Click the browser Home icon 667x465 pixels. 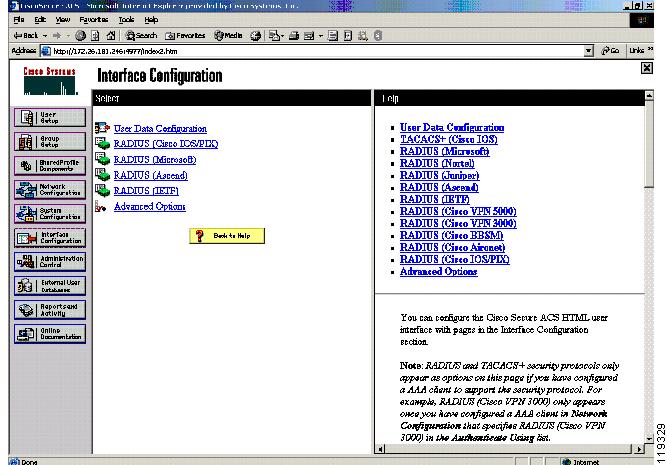pyautogui.click(x=111, y=36)
